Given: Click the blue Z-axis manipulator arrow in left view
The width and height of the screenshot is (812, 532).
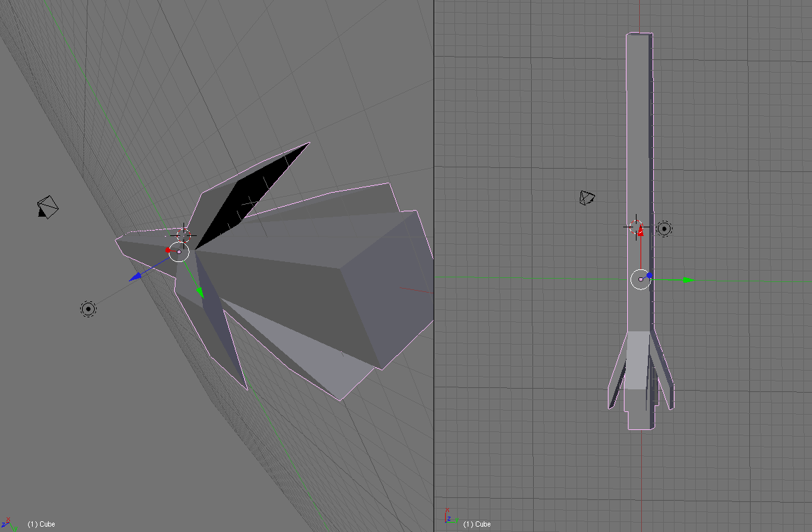Looking at the screenshot, I should coord(135,276).
